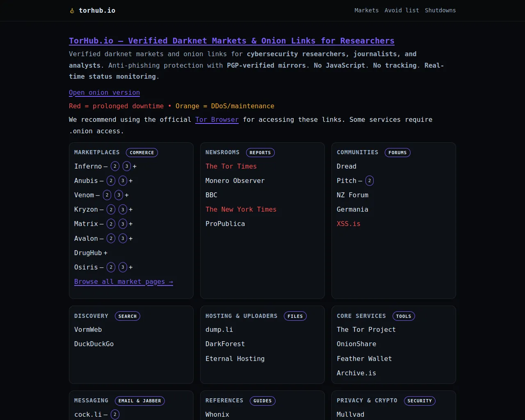Open the Shutdowns navigation item
Screen dimensions: 525x420
[440, 10]
